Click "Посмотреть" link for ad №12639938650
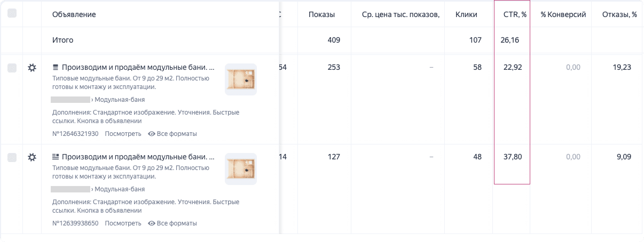The height and width of the screenshot is (242, 644). 123,223
